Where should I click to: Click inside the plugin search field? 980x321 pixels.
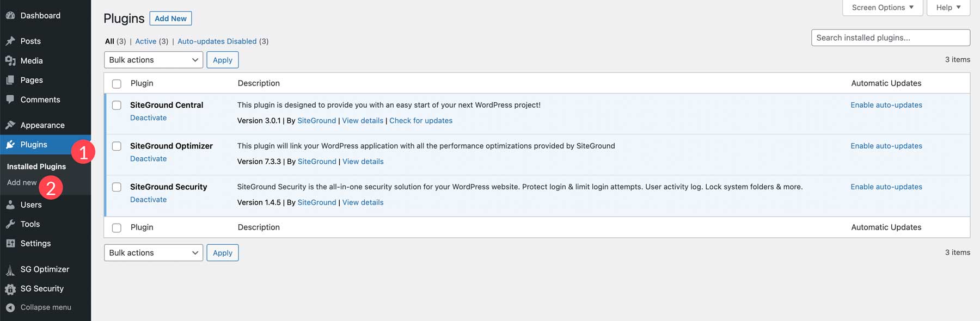tap(891, 37)
